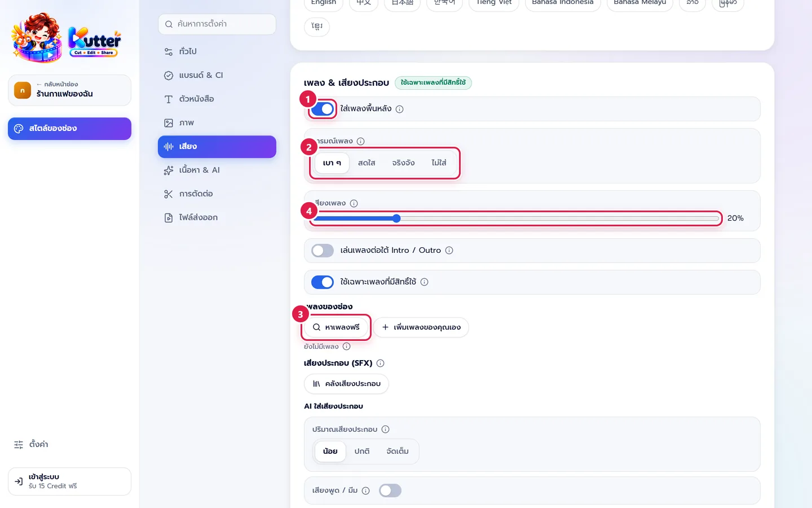Image resolution: width=812 pixels, height=508 pixels.
Task: Select the เบา ๆ music mood
Action: [x=332, y=163]
